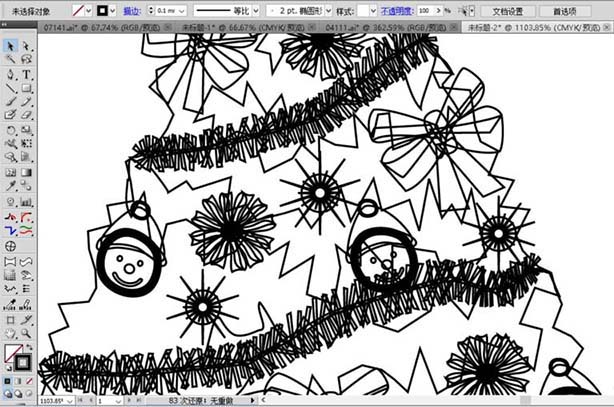The image size is (614, 407).
Task: Select the Zoom magnifier tool
Action: (x=26, y=334)
